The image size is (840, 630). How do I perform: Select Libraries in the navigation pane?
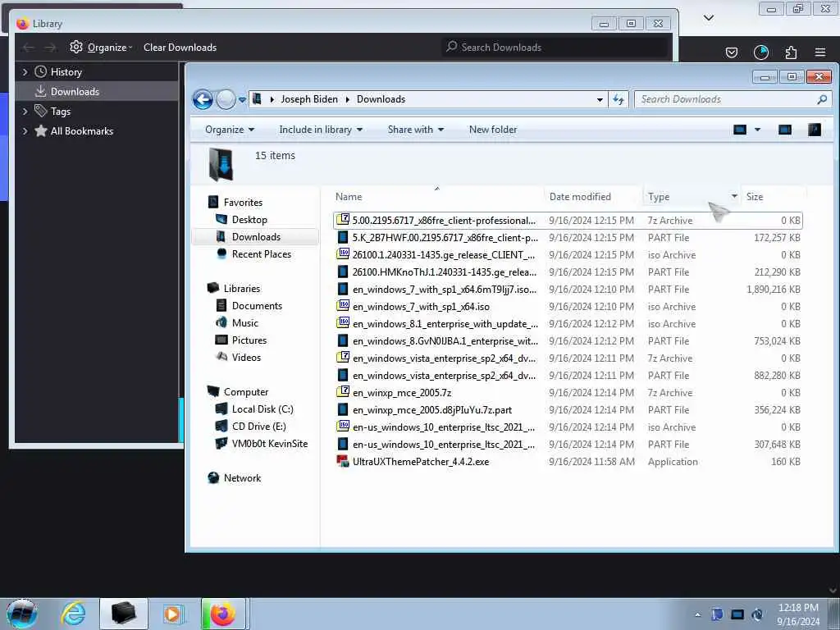tap(242, 288)
